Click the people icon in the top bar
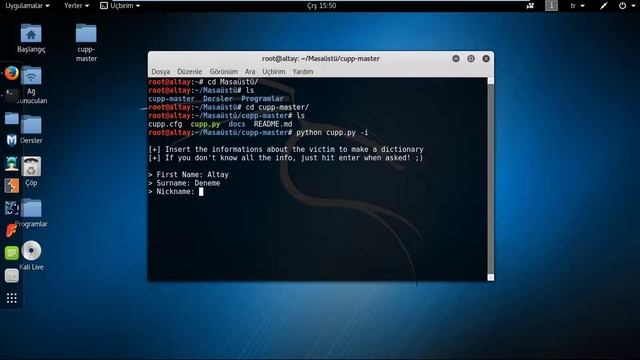 530,6
